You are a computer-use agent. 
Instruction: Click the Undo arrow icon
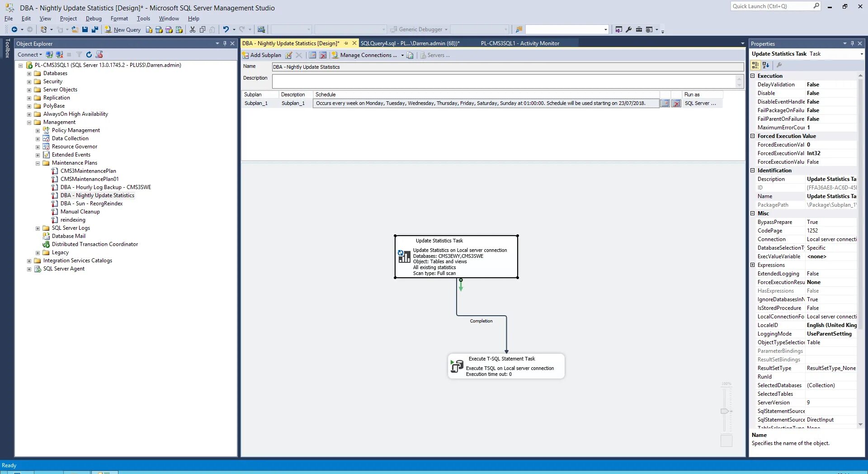(226, 29)
